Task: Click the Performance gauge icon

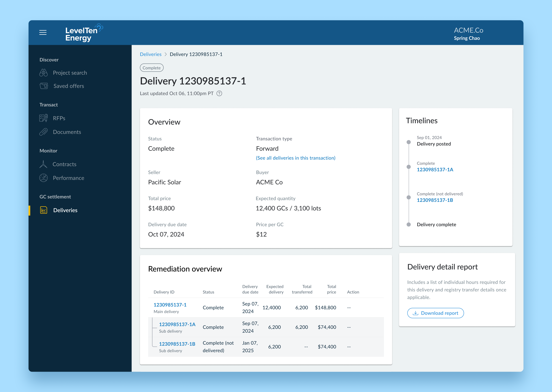Action: click(44, 178)
